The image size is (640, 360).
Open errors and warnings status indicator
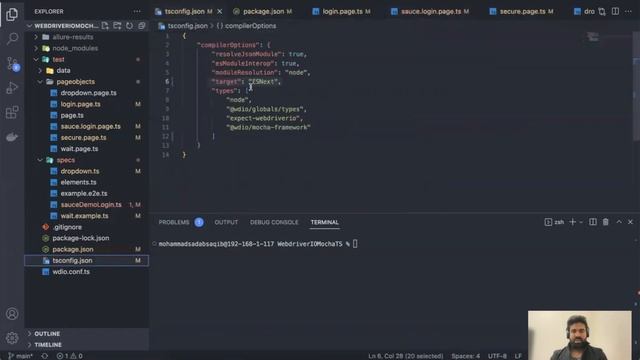(x=69, y=356)
